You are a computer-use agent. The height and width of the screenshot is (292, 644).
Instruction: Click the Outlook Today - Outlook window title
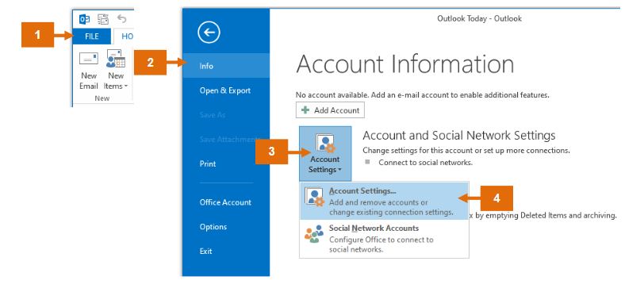[x=479, y=18]
